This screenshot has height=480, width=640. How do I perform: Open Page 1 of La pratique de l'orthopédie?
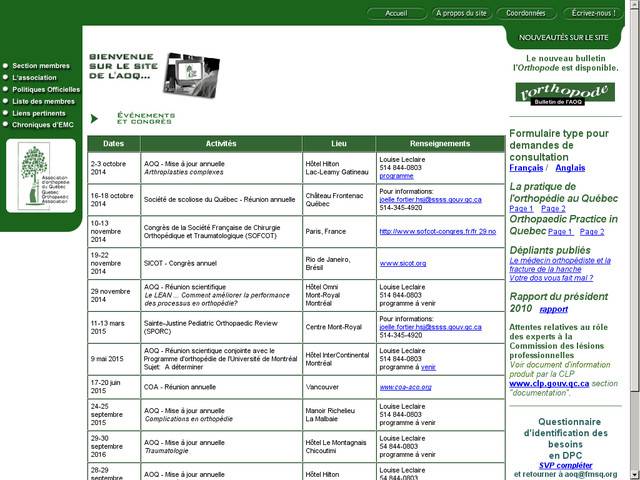[521, 209]
